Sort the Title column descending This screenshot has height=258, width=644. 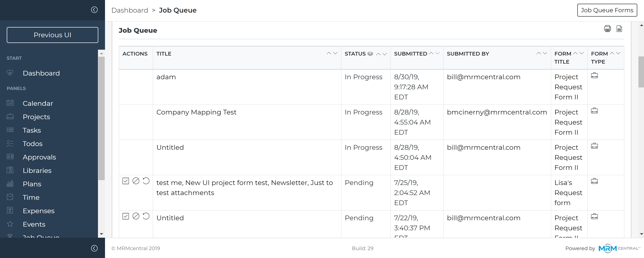pos(336,53)
